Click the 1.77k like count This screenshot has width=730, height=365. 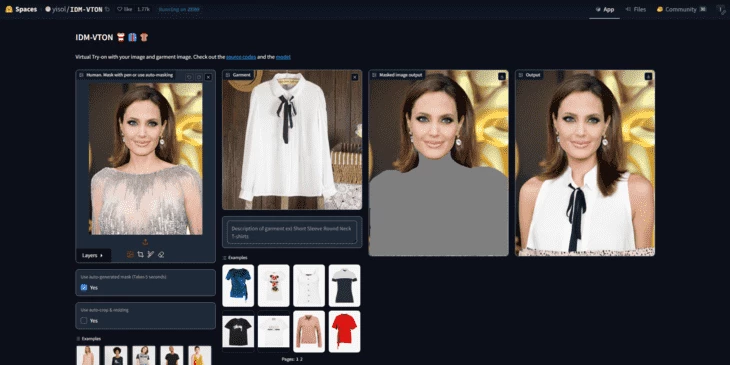144,9
